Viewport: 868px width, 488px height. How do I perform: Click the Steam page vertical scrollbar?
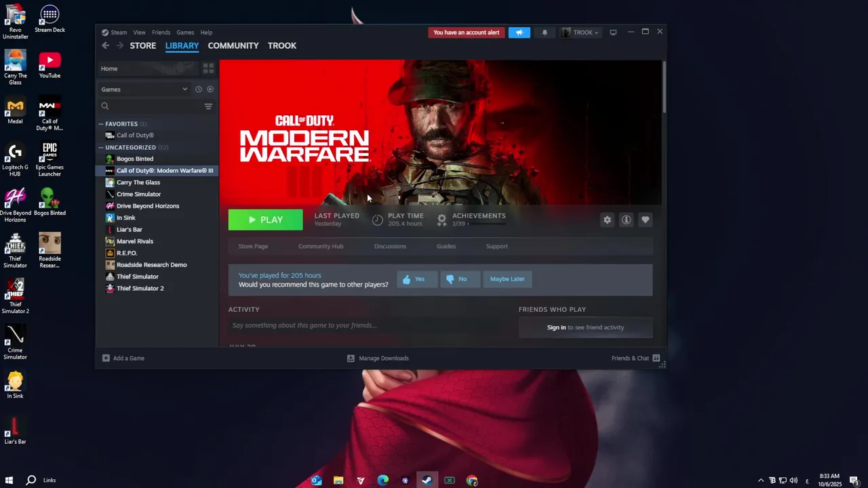[665, 87]
